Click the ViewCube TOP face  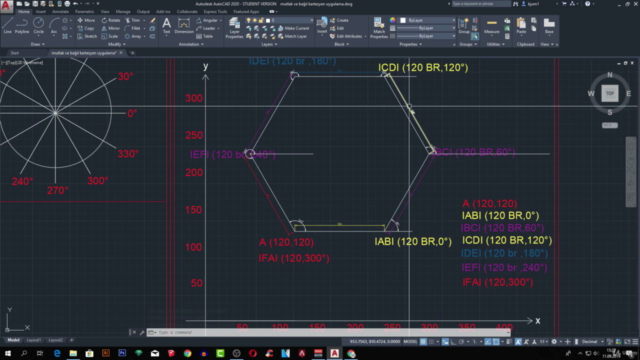(x=610, y=93)
